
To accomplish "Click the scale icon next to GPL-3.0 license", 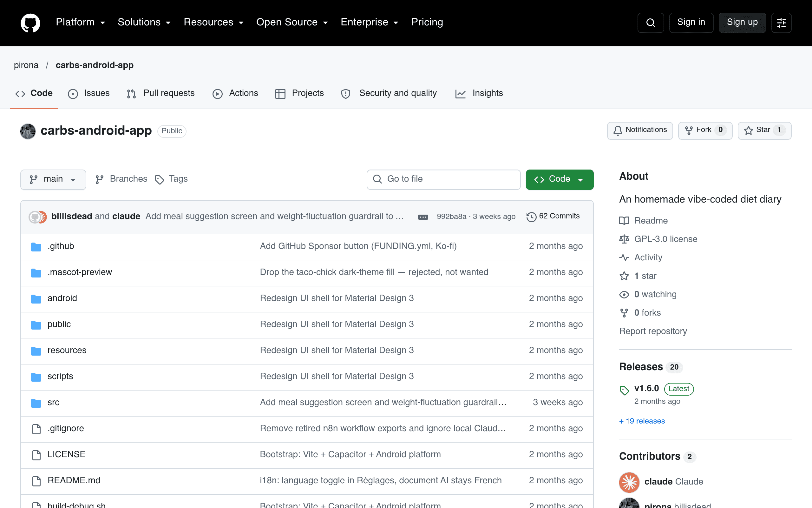I will pos(624,239).
